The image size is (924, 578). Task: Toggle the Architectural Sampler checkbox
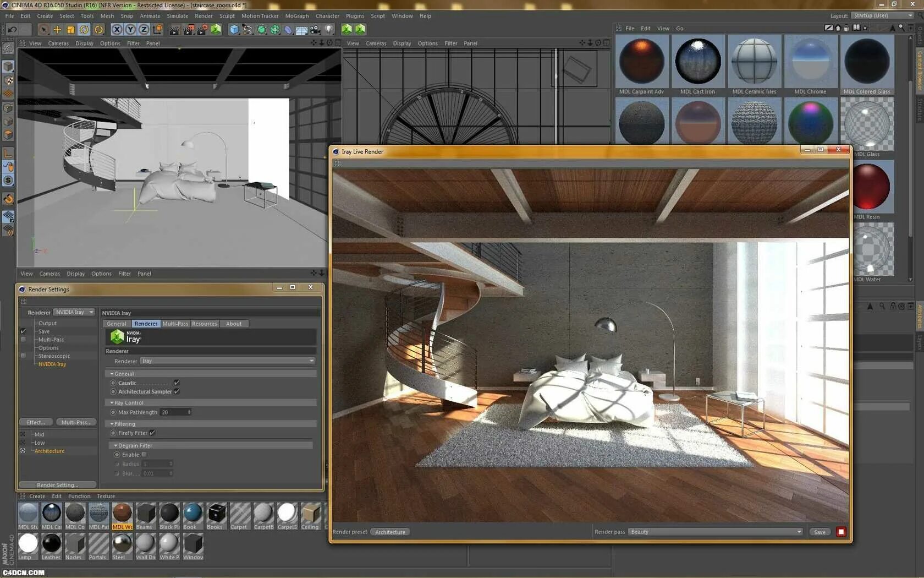[177, 391]
